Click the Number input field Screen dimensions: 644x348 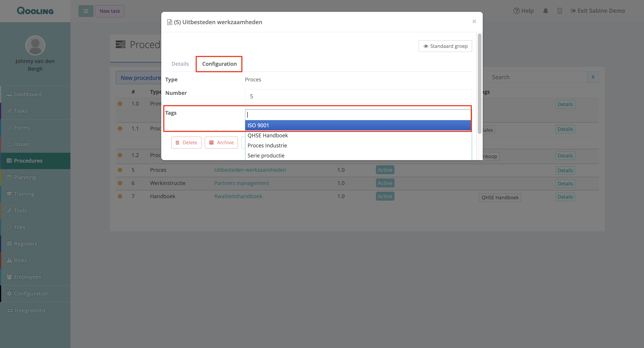pyautogui.click(x=358, y=96)
